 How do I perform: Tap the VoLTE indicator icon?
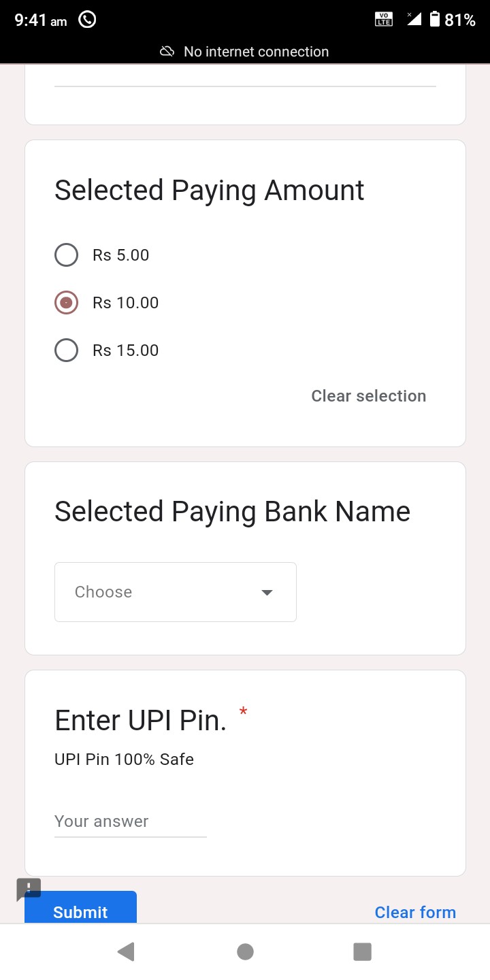coord(384,20)
